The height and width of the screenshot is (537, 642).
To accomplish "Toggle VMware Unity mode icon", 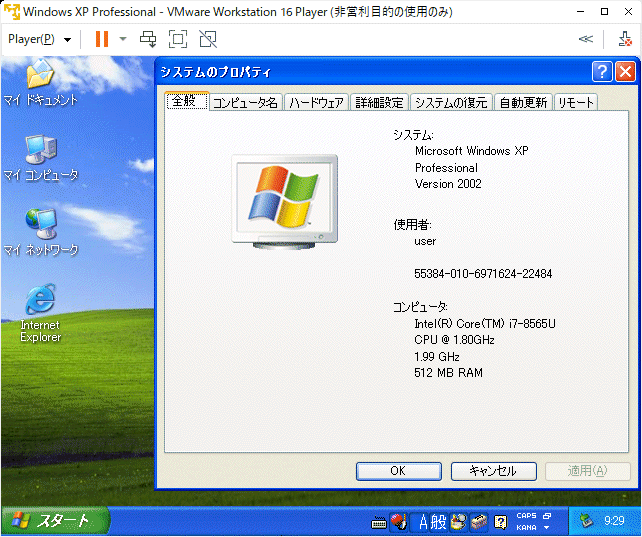I will 208,39.
